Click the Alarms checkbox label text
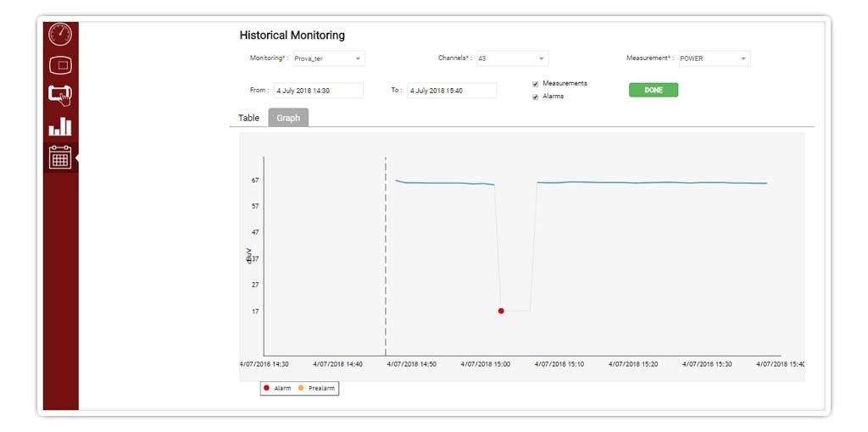 [x=553, y=97]
